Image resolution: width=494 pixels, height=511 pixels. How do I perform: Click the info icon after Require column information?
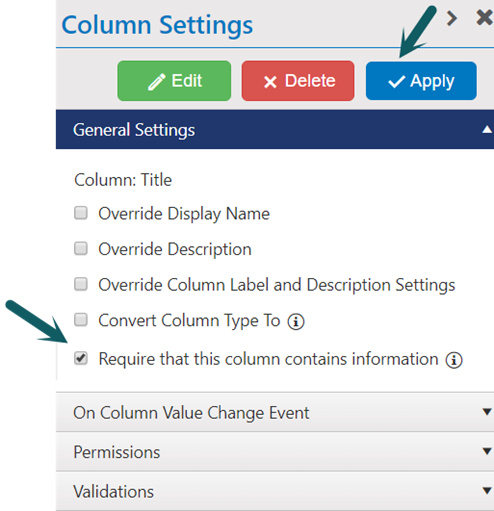click(454, 360)
